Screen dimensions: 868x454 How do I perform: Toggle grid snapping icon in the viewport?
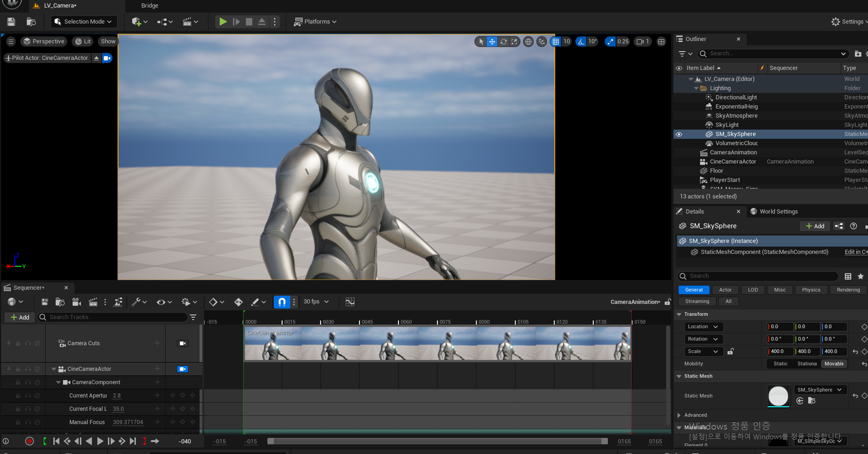point(556,42)
